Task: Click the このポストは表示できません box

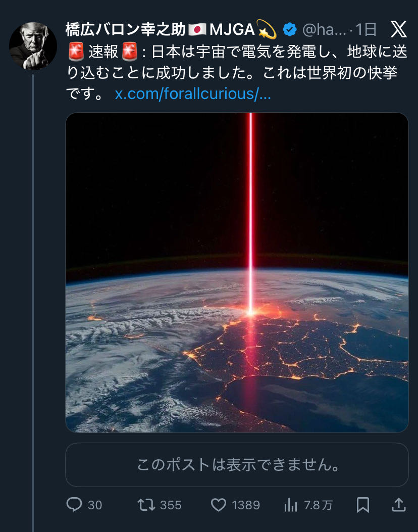Action: [x=237, y=465]
